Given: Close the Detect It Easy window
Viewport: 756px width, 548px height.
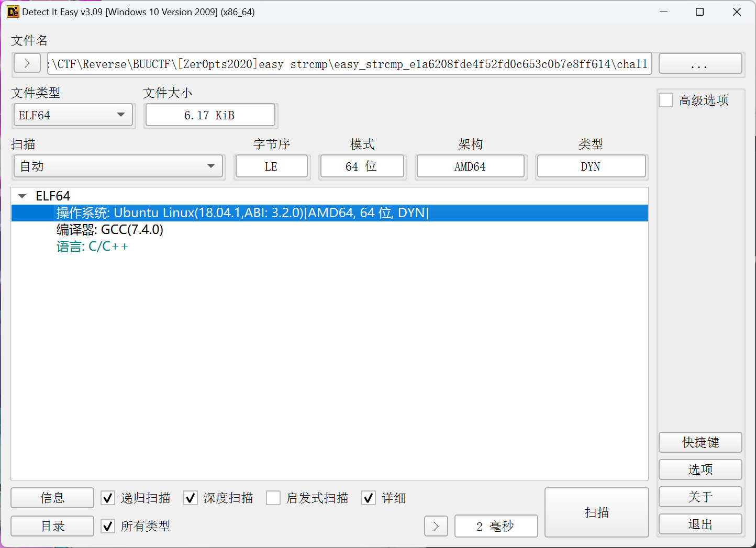Looking at the screenshot, I should (x=737, y=12).
